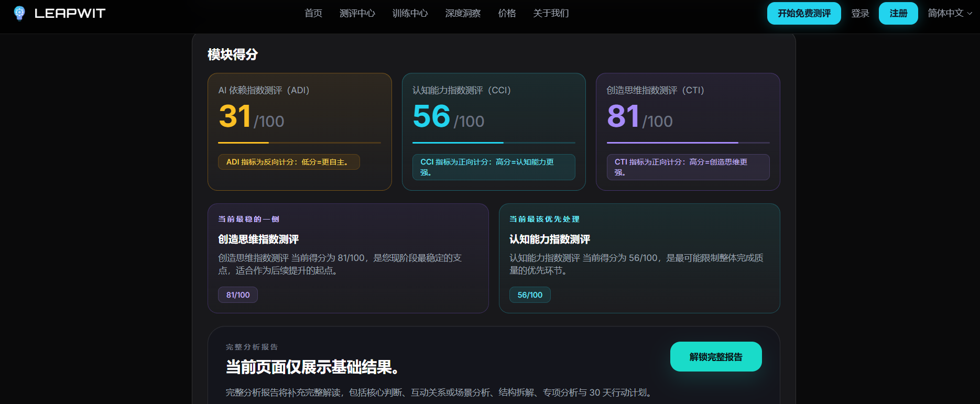Visit the 关于我们 page
The width and height of the screenshot is (980, 404).
coord(551,13)
